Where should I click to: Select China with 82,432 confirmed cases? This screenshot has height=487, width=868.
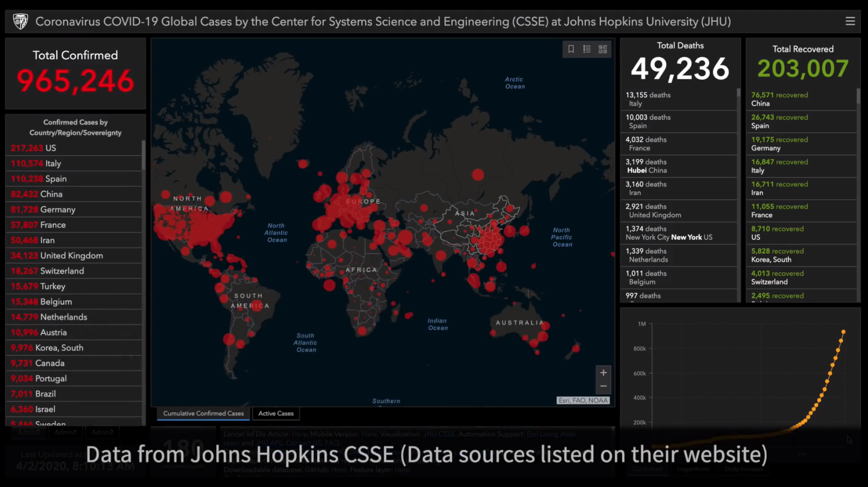pyautogui.click(x=73, y=194)
